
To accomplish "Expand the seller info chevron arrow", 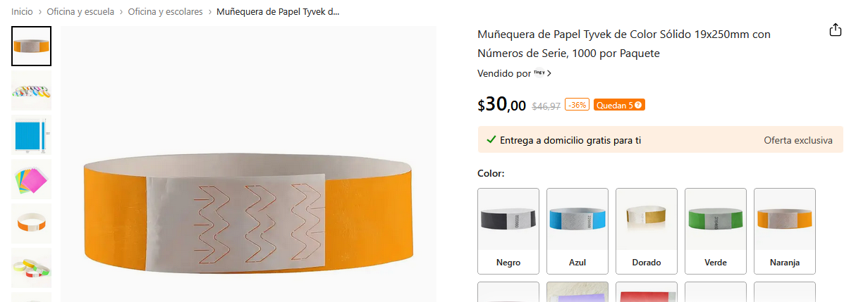I will click(x=549, y=73).
